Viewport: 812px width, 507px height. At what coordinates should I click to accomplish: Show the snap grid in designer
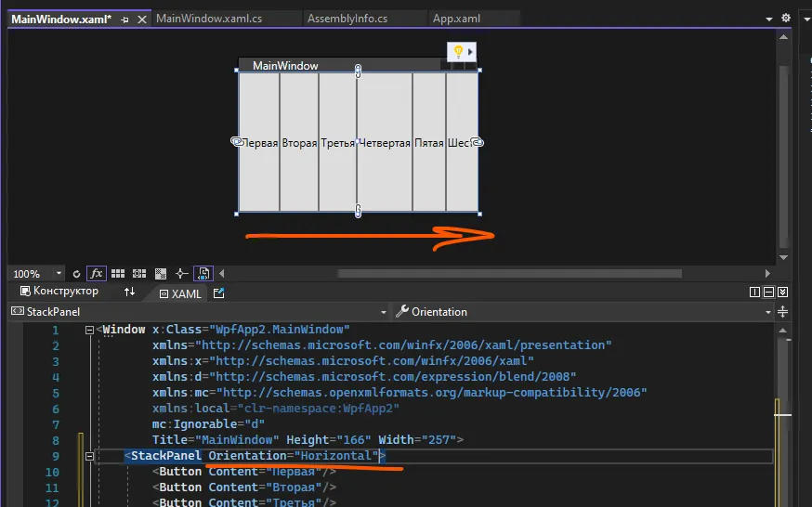click(118, 273)
